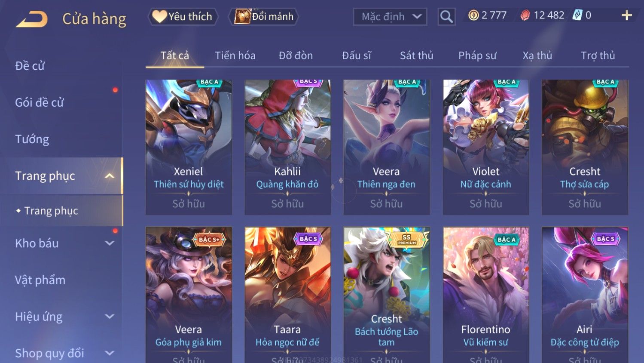Open Tướng in the sidebar
644x363 pixels.
[x=32, y=139]
